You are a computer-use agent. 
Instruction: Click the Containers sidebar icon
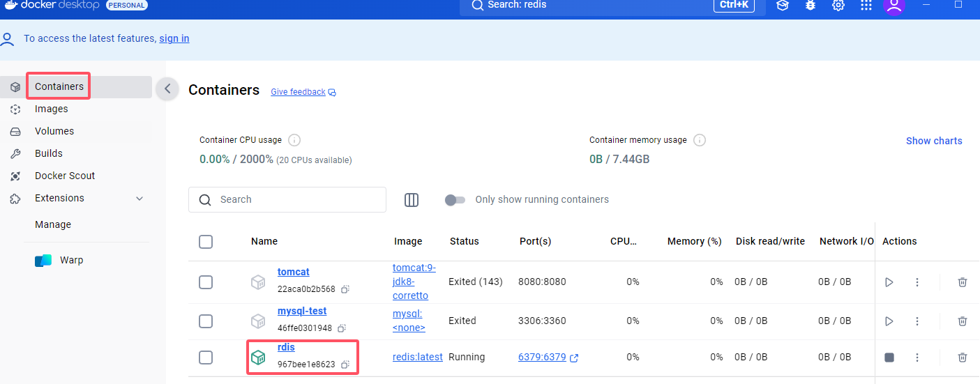click(x=15, y=87)
